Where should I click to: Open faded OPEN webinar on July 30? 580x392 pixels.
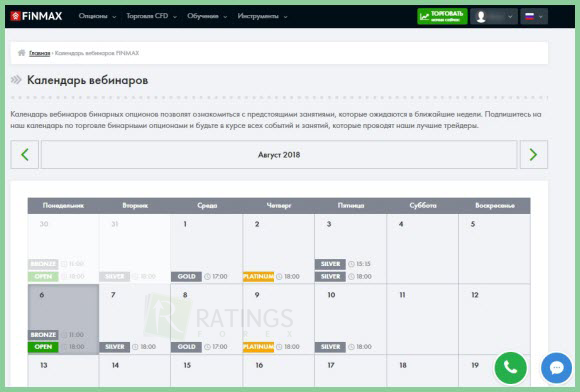tap(43, 277)
